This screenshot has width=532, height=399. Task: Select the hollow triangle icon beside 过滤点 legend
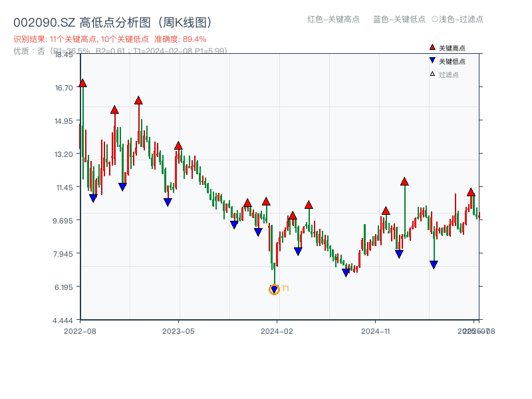432,74
